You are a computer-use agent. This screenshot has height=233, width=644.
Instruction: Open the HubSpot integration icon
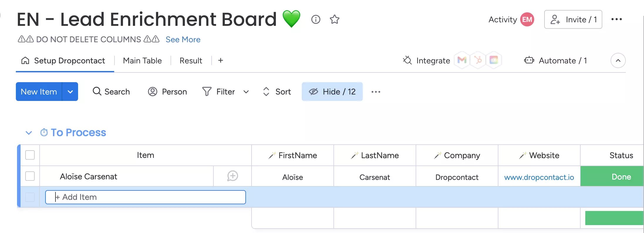click(478, 60)
